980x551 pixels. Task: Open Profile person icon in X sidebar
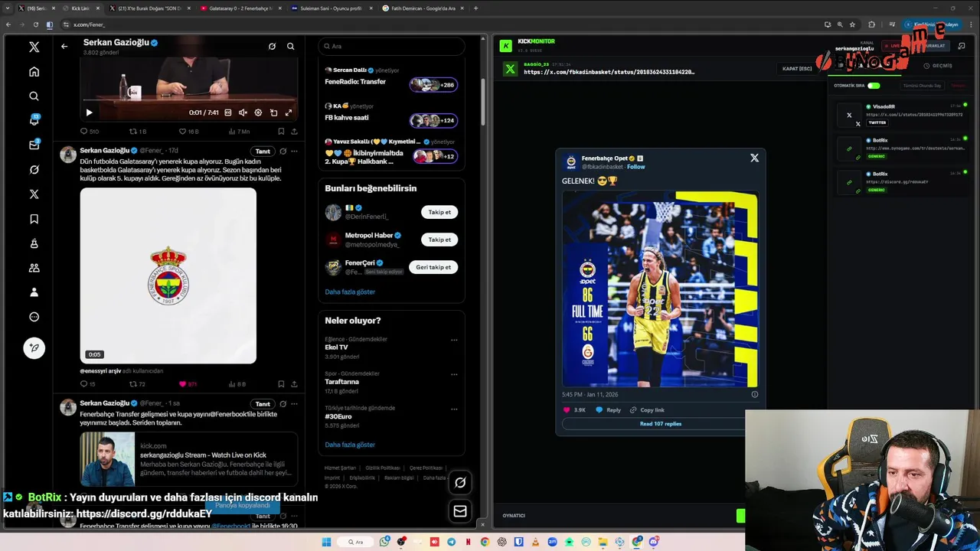pos(34,292)
